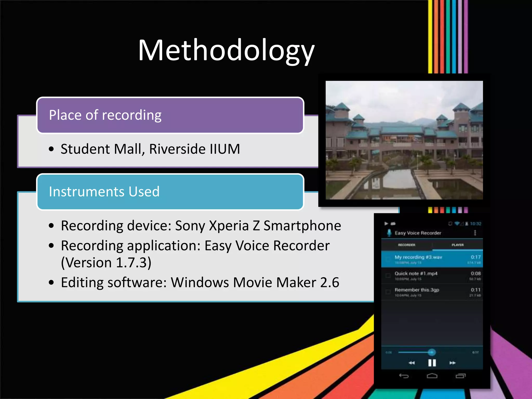The height and width of the screenshot is (399, 532).
Task: Tap the Android back navigation icon
Action: click(404, 376)
